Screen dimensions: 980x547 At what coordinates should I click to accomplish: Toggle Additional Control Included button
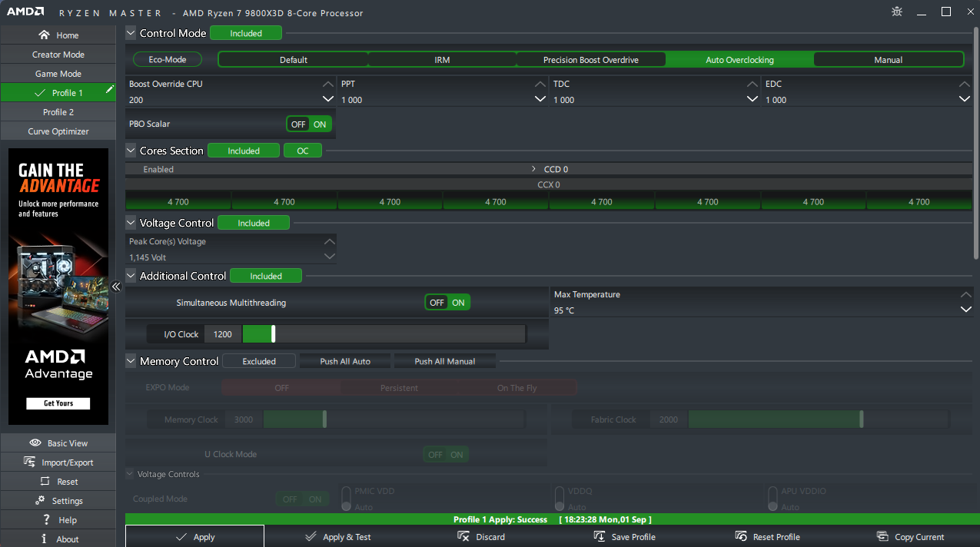(266, 276)
